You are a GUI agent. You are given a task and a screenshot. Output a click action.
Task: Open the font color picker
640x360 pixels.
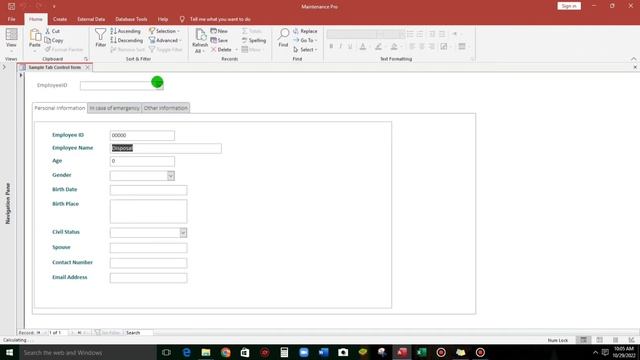click(x=362, y=47)
